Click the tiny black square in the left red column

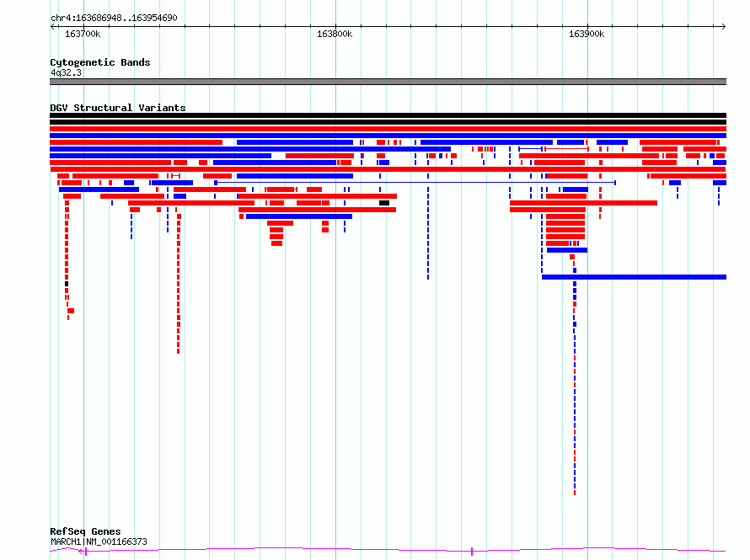click(x=67, y=284)
